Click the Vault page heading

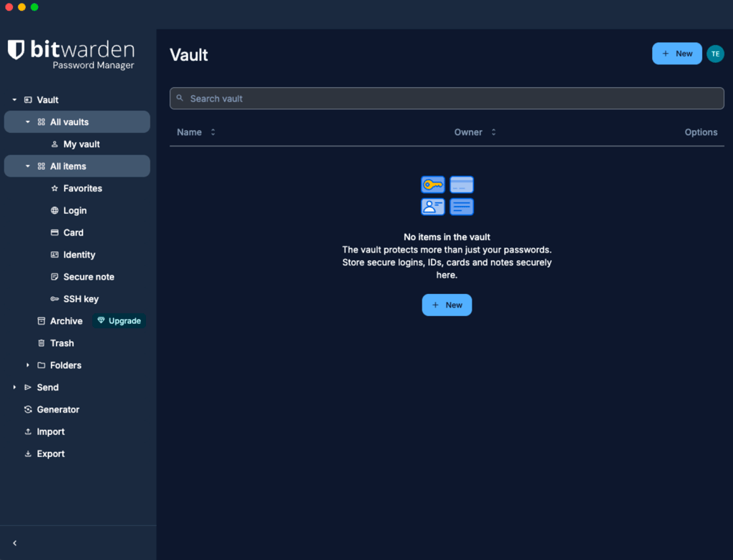pos(189,55)
